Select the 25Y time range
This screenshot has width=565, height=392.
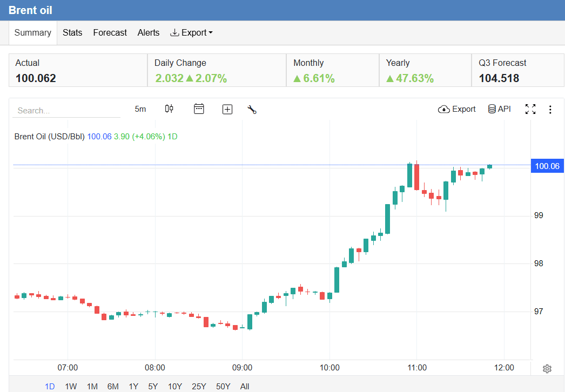click(x=199, y=386)
